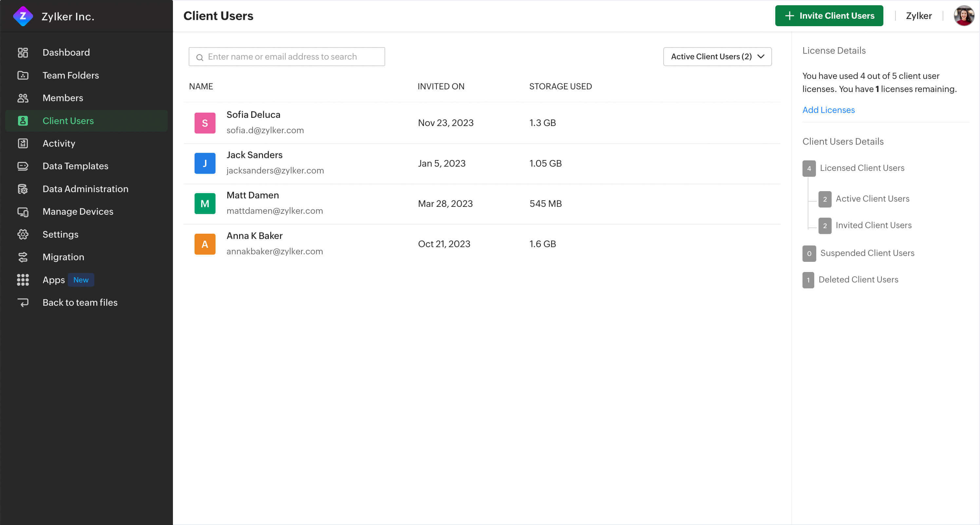The width and height of the screenshot is (980, 525).
Task: Open the Data Administration menu item
Action: pyautogui.click(x=85, y=189)
